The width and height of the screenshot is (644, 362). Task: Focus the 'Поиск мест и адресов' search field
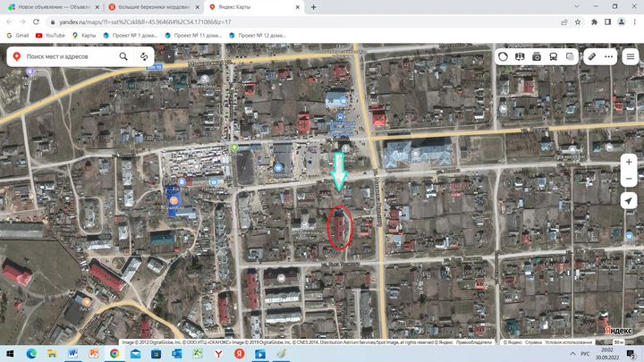point(70,56)
